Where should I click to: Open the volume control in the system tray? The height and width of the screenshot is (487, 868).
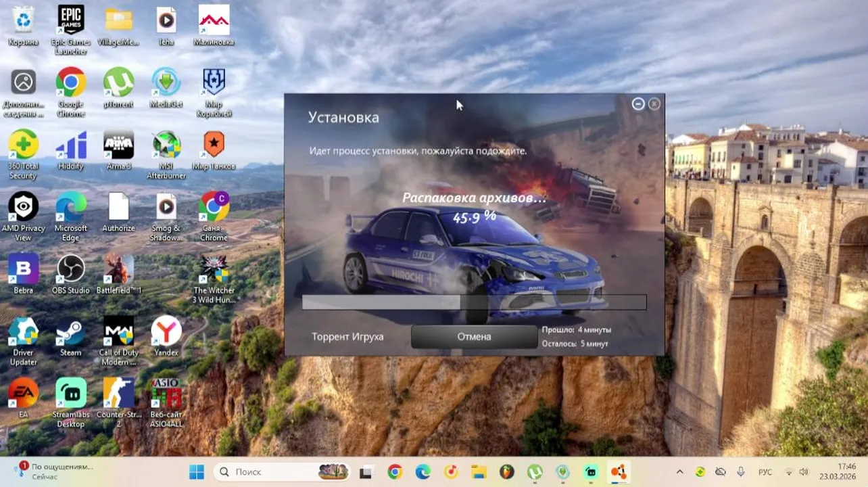click(x=804, y=471)
